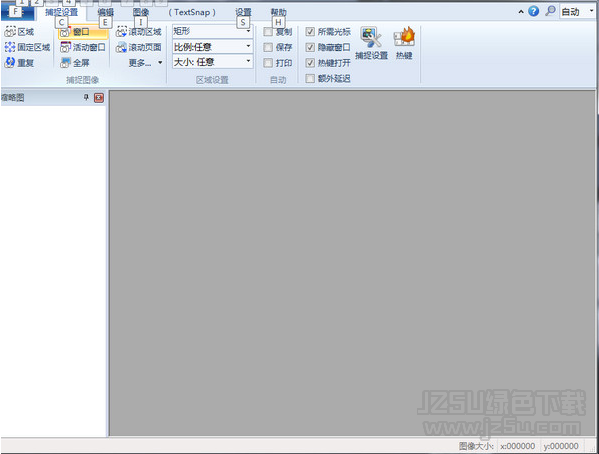599x454 pixels.
Task: Uncheck the 热键打开 hotkey open checkbox
Action: pos(310,63)
